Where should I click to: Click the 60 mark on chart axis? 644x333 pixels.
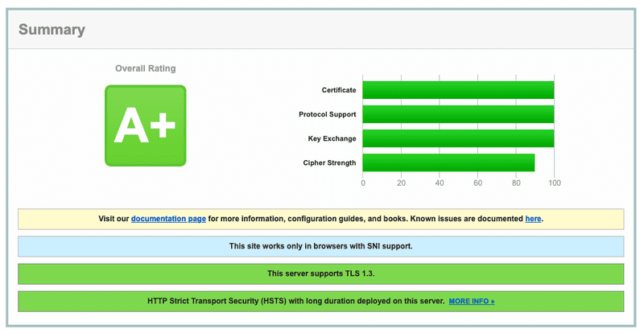[x=477, y=183]
